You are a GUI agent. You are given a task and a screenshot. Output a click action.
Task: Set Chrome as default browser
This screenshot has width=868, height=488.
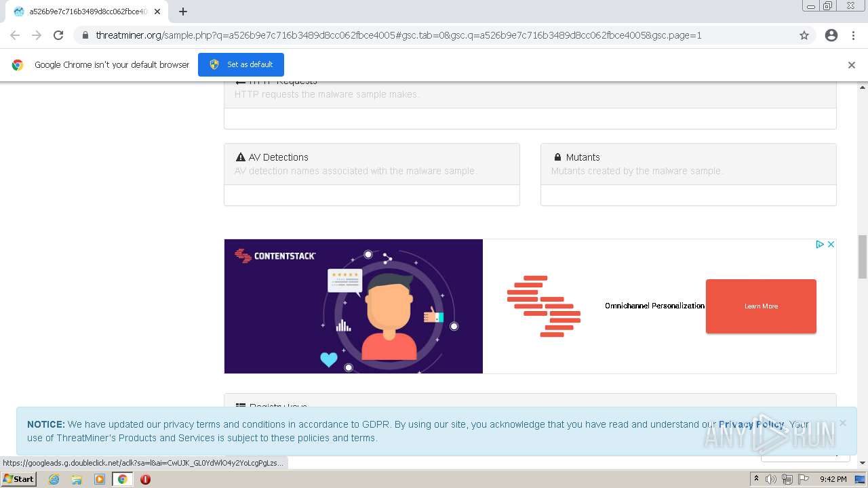241,64
